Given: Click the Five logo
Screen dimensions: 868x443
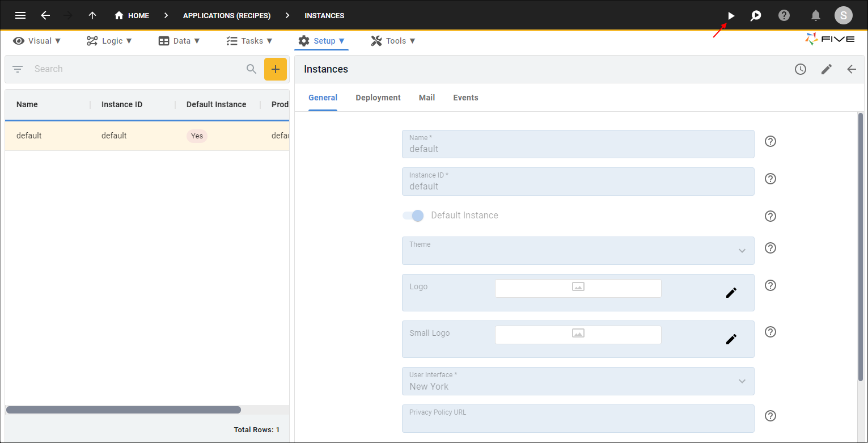Looking at the screenshot, I should [829, 39].
